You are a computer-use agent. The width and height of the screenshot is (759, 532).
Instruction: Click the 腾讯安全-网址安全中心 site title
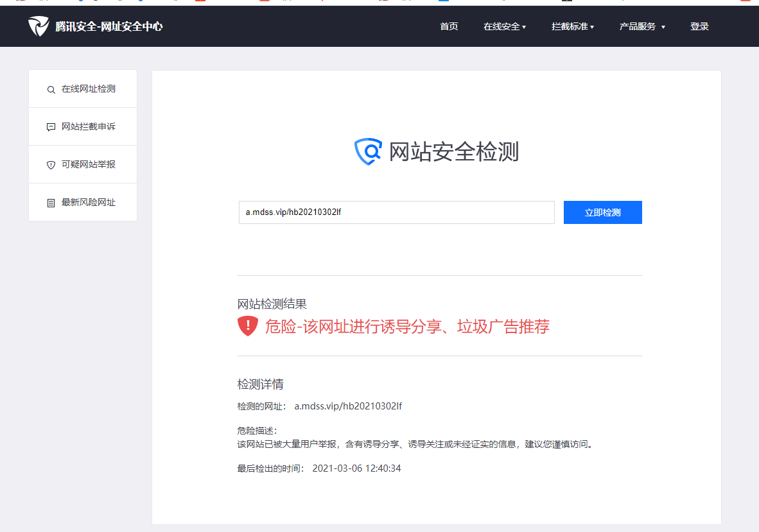click(109, 26)
